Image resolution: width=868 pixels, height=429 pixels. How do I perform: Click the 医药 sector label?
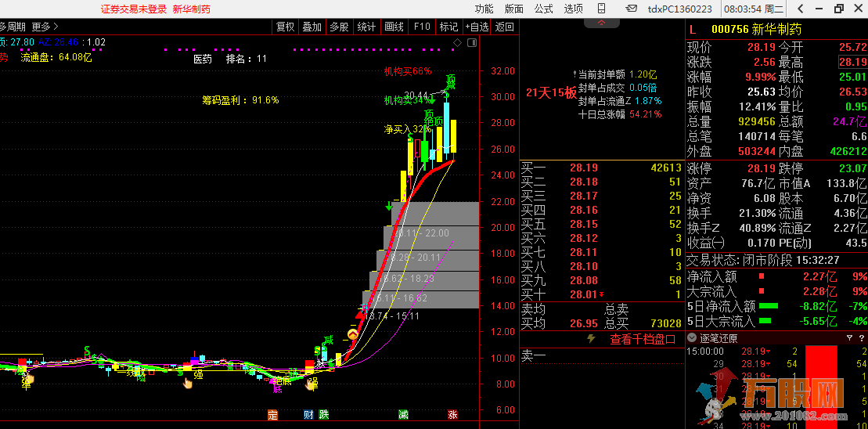coord(203,59)
